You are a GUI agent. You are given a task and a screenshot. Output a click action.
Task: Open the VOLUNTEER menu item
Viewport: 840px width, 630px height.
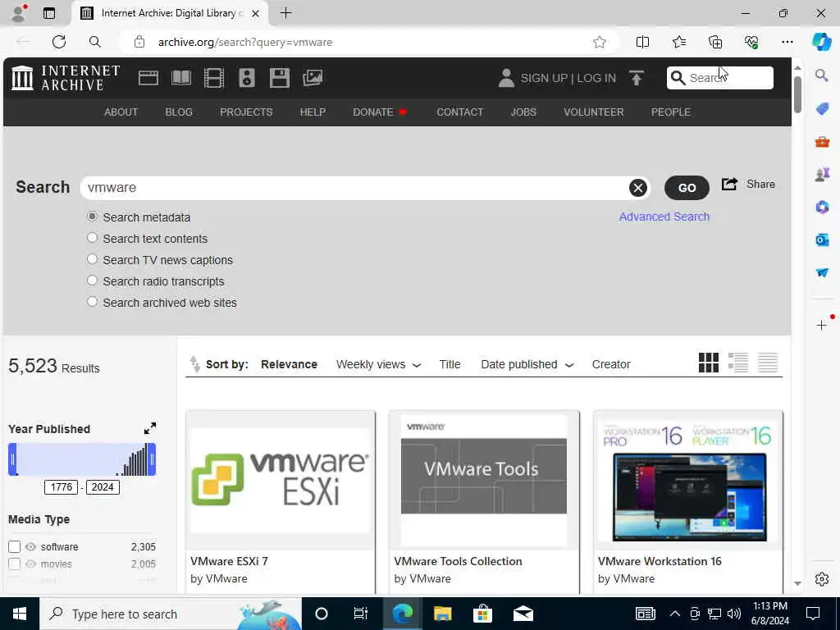pyautogui.click(x=594, y=112)
